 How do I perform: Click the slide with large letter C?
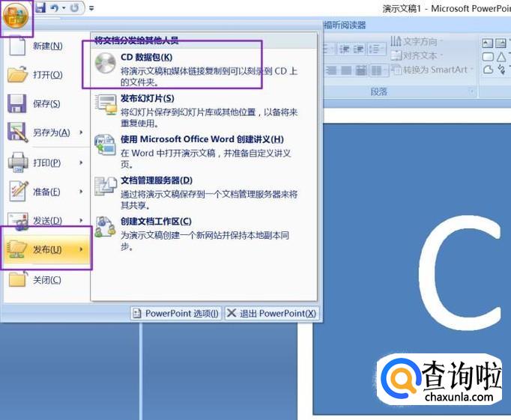[x=412, y=269]
